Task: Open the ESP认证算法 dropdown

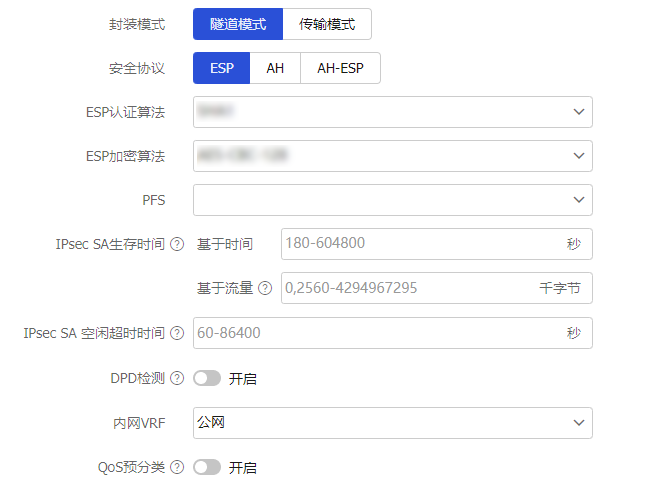Action: (x=392, y=112)
